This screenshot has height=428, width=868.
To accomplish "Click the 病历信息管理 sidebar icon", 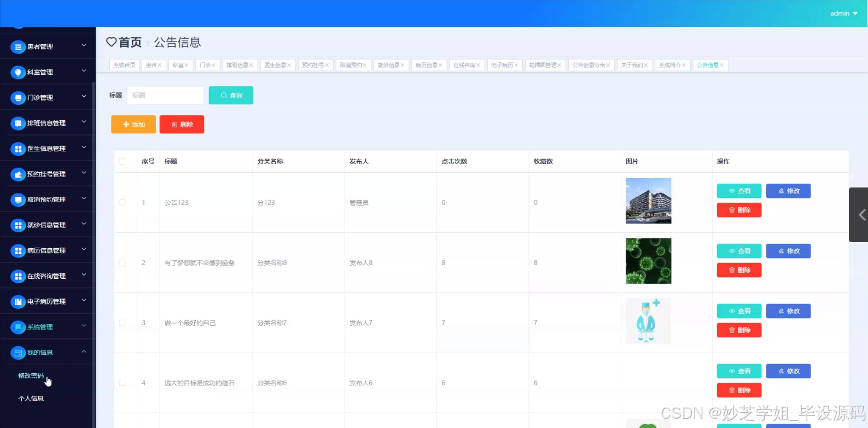I will pyautogui.click(x=18, y=250).
